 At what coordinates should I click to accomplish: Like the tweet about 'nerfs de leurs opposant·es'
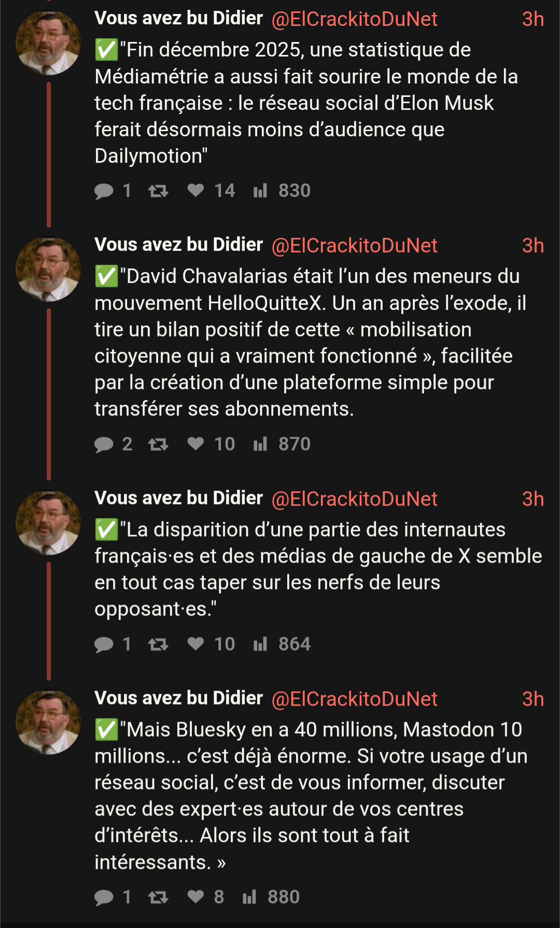[x=195, y=644]
